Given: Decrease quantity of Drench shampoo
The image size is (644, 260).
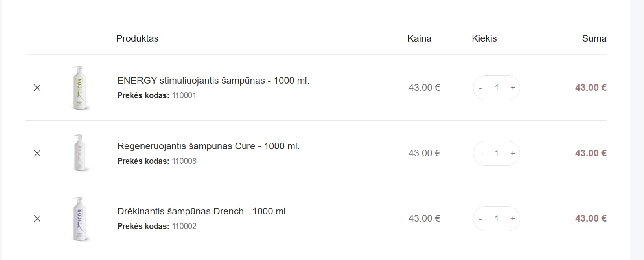Looking at the screenshot, I should pyautogui.click(x=480, y=219).
